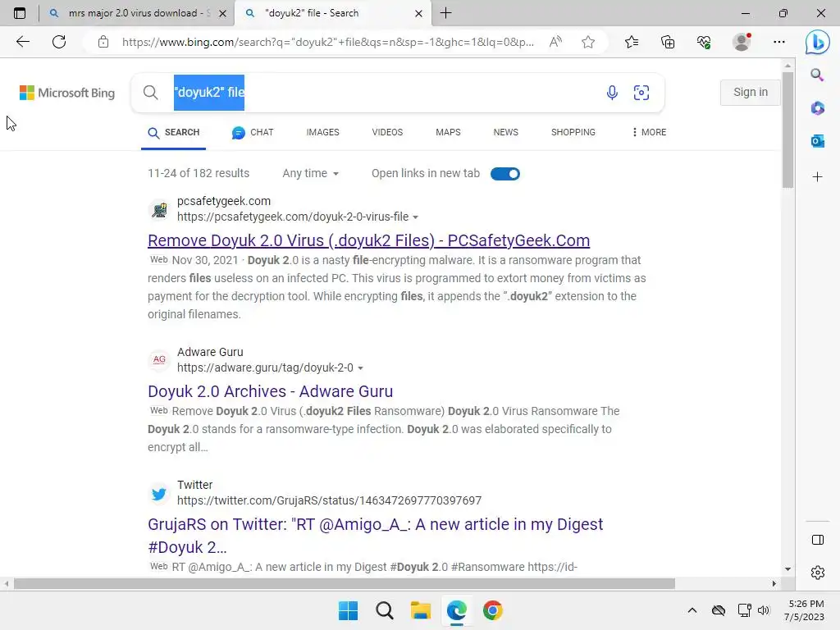Click the browser address bar URL

(328, 42)
